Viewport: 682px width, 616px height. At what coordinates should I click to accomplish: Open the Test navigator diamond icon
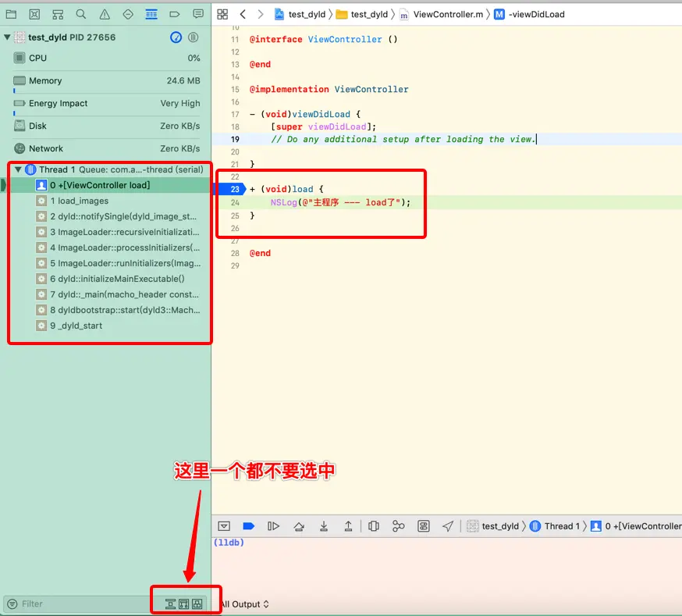coord(128,14)
